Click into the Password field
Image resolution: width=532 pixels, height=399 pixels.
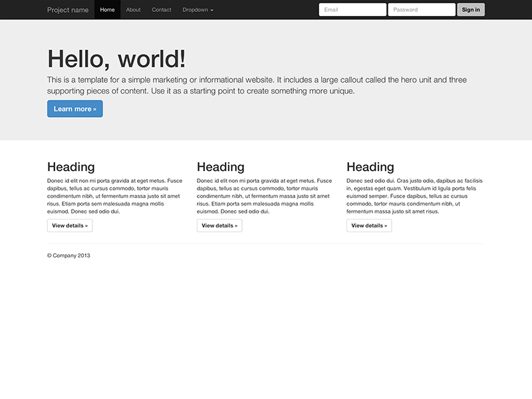[422, 10]
